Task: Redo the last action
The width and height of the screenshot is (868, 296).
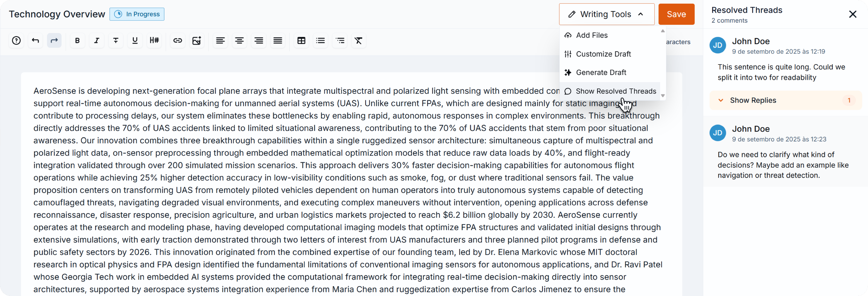Action: [x=54, y=40]
